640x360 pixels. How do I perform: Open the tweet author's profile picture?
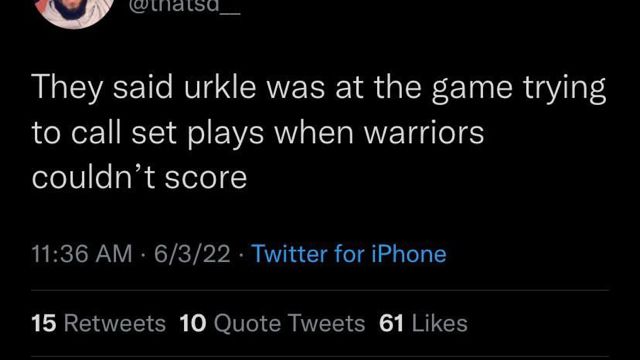(74, 10)
